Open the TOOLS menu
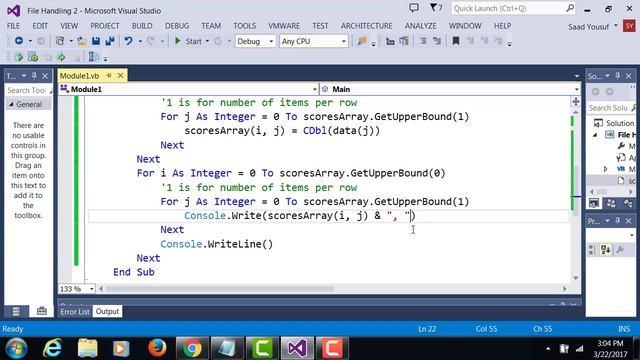 point(244,26)
